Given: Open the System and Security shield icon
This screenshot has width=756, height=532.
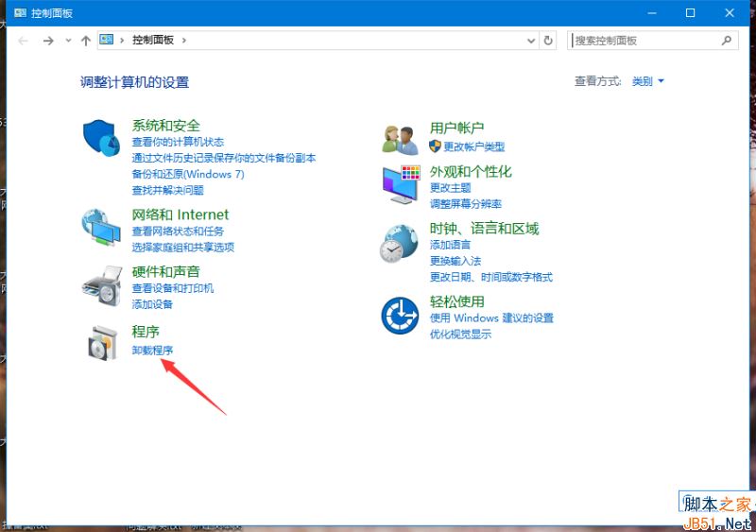Looking at the screenshot, I should [x=102, y=140].
